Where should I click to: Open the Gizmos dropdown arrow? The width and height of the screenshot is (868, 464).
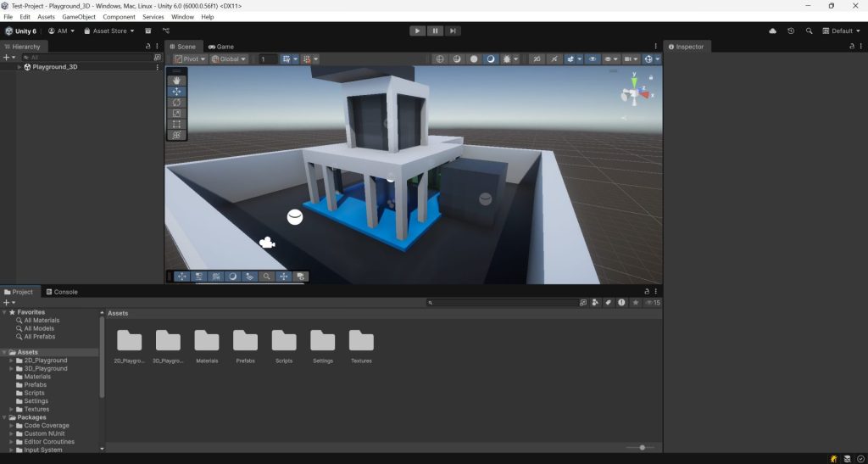coord(658,59)
